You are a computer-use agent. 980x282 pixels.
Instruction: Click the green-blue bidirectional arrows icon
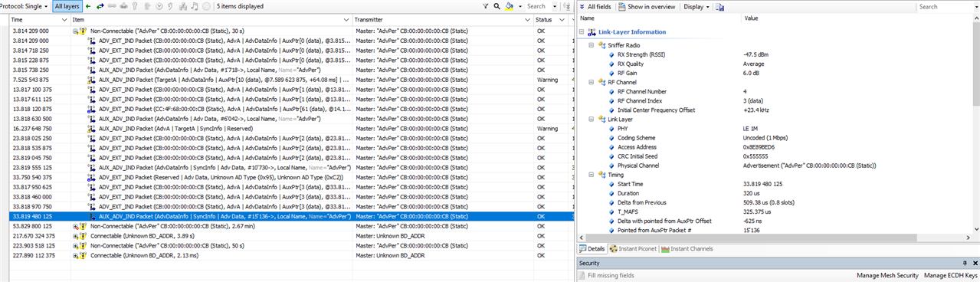(x=100, y=6)
